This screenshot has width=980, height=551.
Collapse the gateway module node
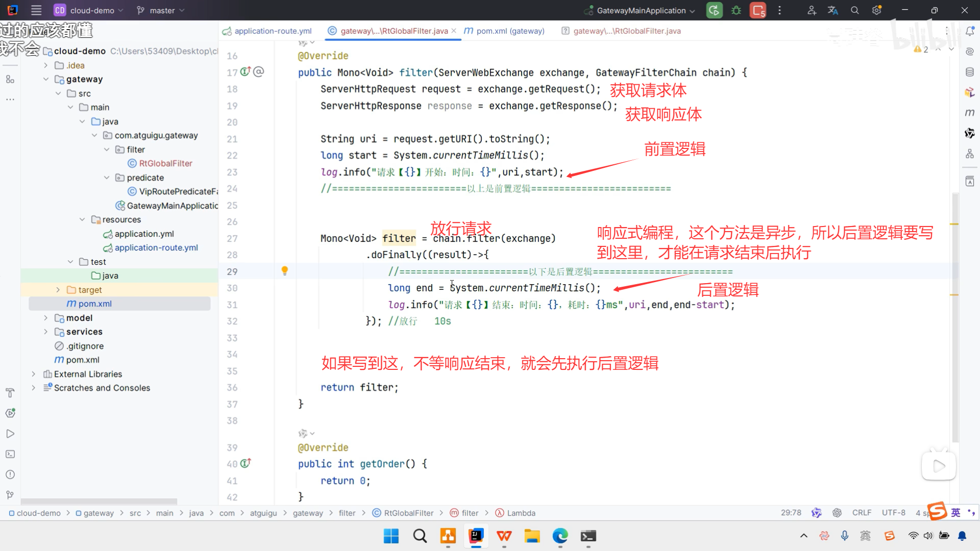point(46,79)
